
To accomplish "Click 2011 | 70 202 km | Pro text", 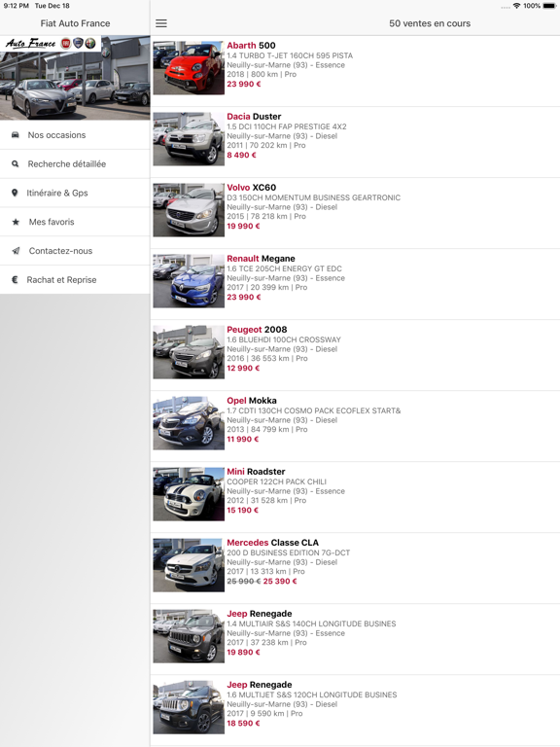I will [266, 145].
